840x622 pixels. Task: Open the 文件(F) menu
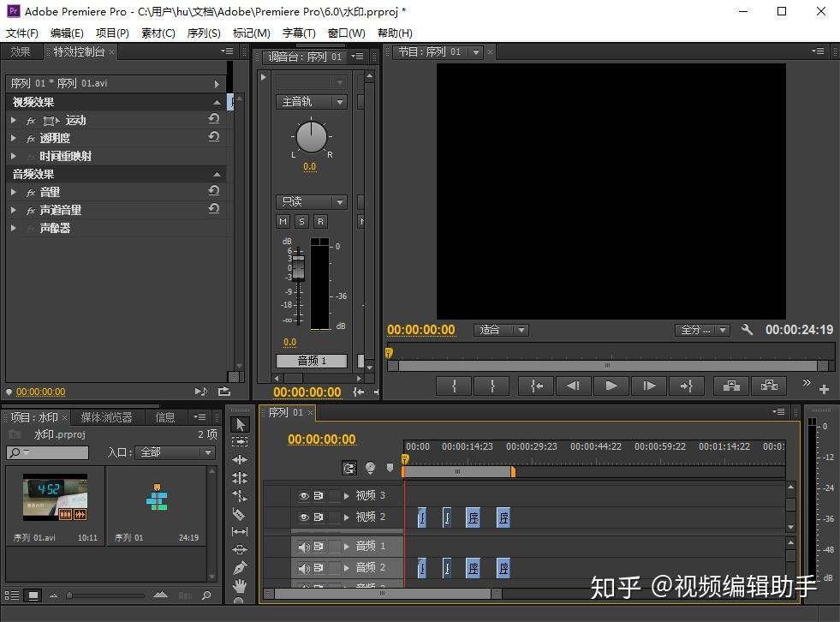22,33
